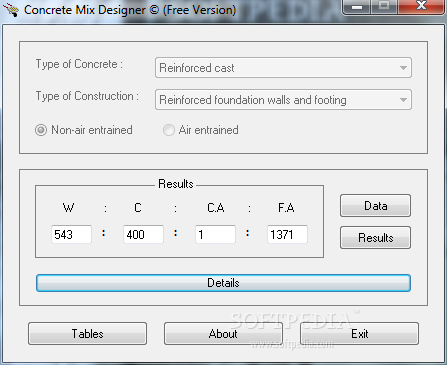Click the Results button
Viewport: 447px width, 365px height.
point(375,238)
